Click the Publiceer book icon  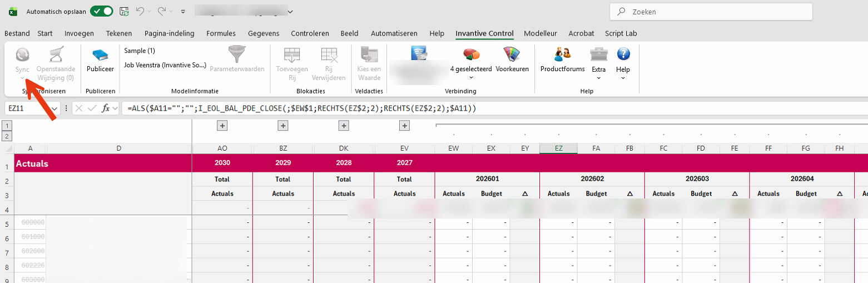100,56
